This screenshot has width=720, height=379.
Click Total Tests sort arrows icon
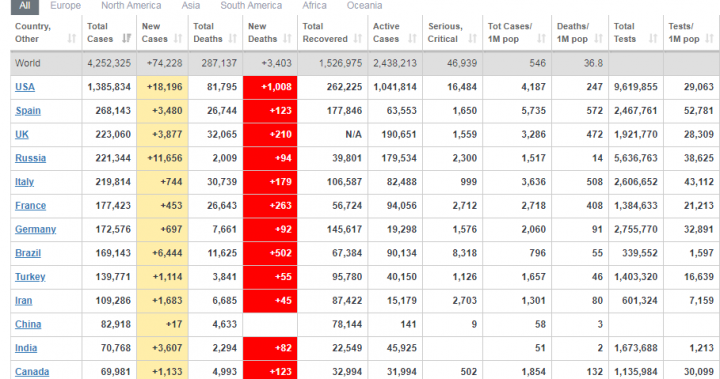[x=653, y=39]
